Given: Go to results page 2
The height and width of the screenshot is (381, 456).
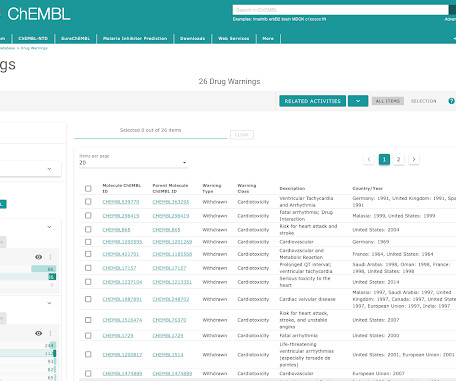Looking at the screenshot, I should click(398, 159).
